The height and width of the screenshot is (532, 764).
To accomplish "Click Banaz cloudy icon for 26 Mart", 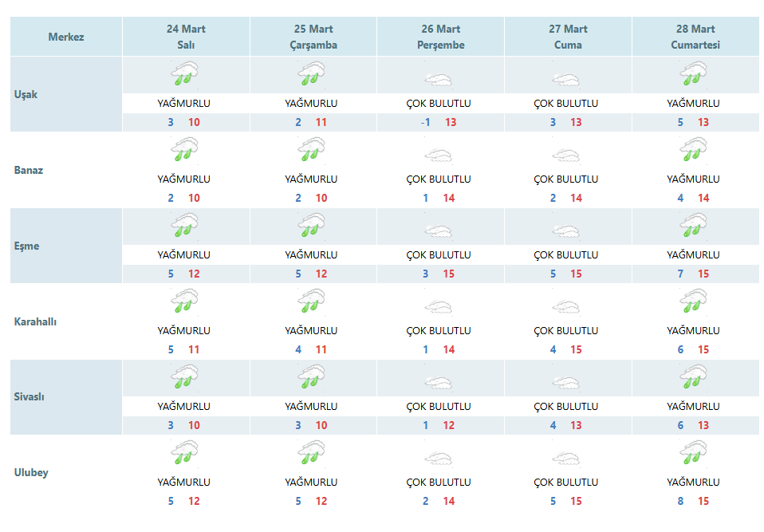I will [x=439, y=156].
